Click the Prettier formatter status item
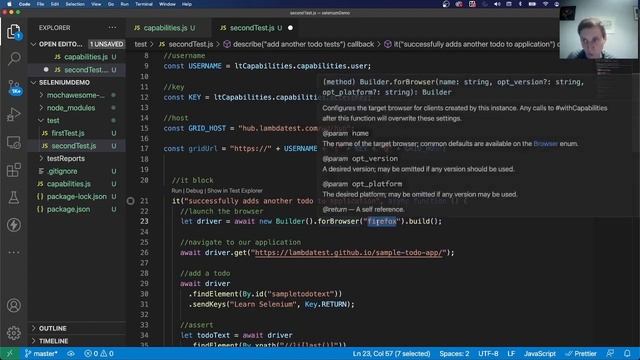 [581, 353]
